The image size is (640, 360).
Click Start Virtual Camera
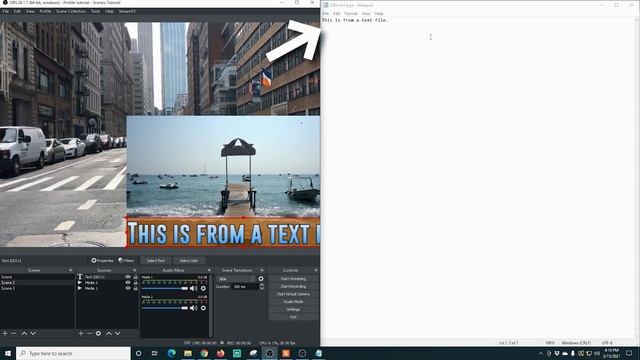pyautogui.click(x=293, y=294)
